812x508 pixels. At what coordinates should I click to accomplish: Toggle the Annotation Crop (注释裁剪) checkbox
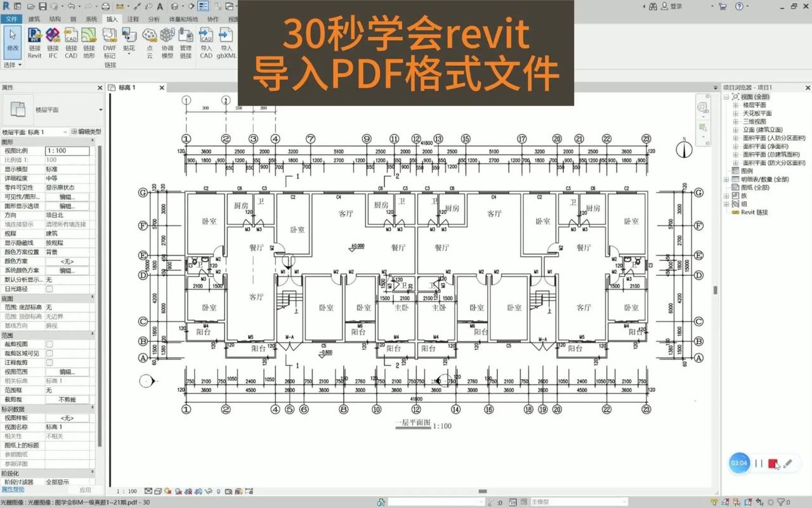pos(49,363)
